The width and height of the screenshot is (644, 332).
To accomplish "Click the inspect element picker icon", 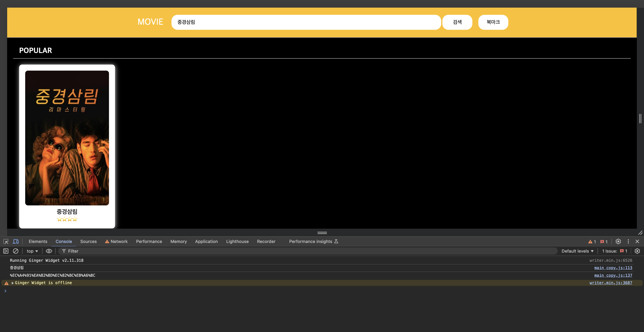I will tap(6, 241).
